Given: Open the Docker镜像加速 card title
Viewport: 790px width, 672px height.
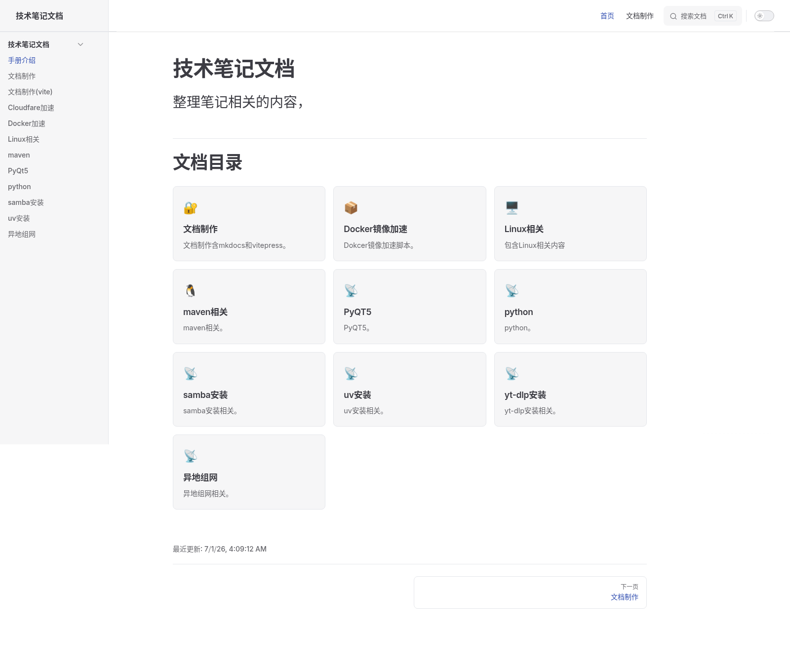Looking at the screenshot, I should [x=376, y=229].
